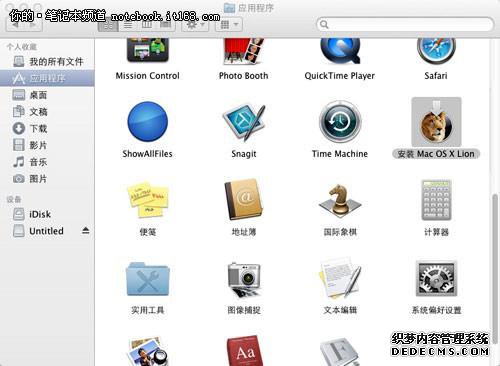Click the "系统偏好设置" label text
This screenshot has height=366, width=500.
[436, 310]
